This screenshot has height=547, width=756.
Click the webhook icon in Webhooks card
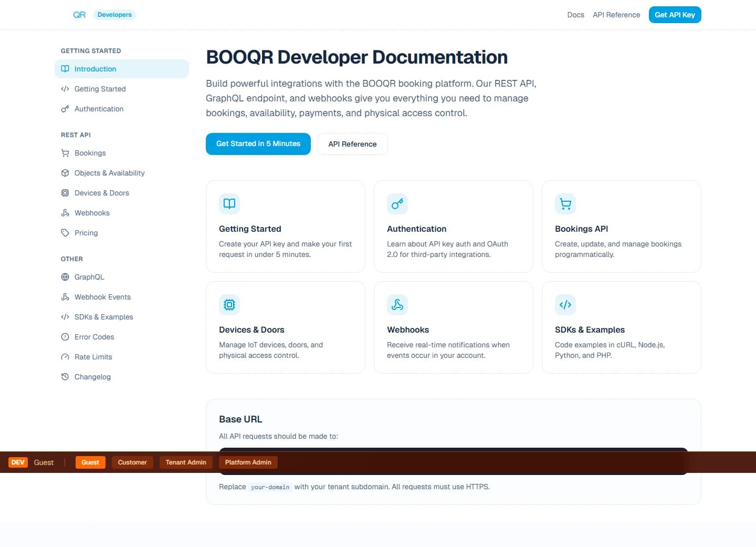(397, 305)
